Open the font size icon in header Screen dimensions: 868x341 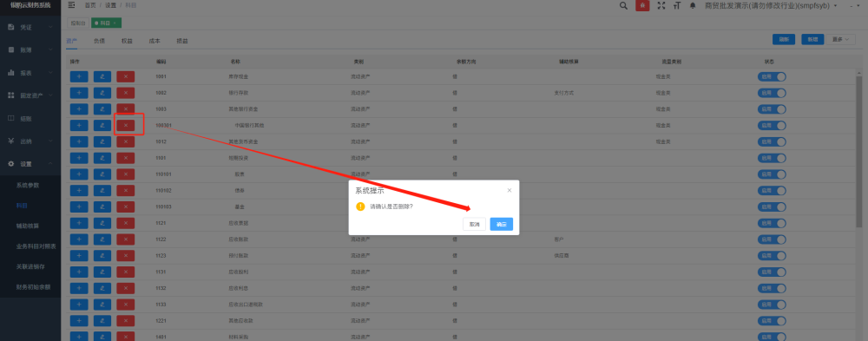[676, 5]
